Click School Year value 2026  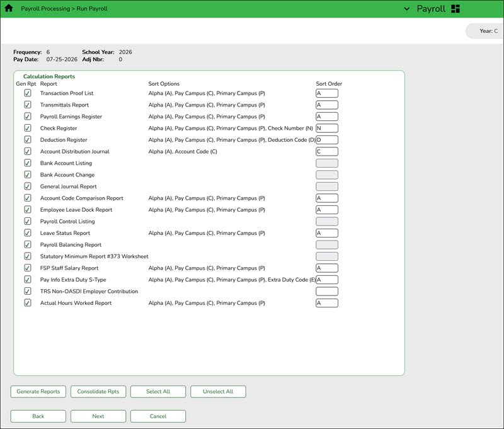125,52
